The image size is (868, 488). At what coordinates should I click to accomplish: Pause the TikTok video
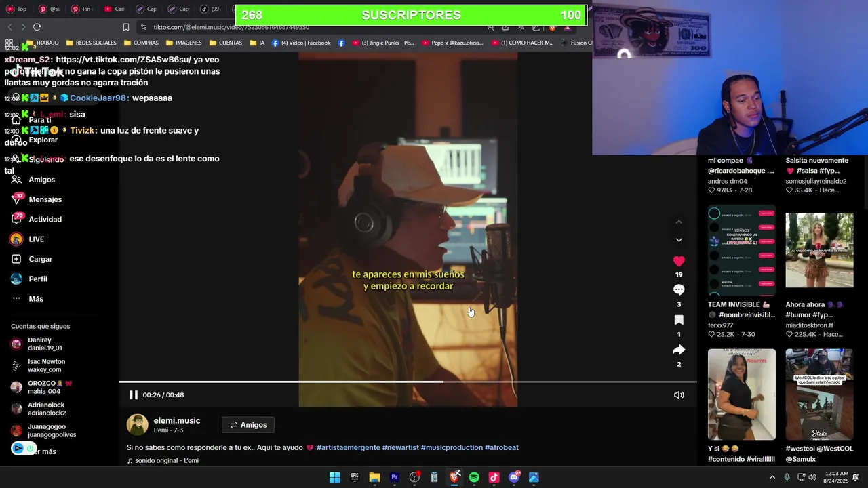tap(134, 394)
